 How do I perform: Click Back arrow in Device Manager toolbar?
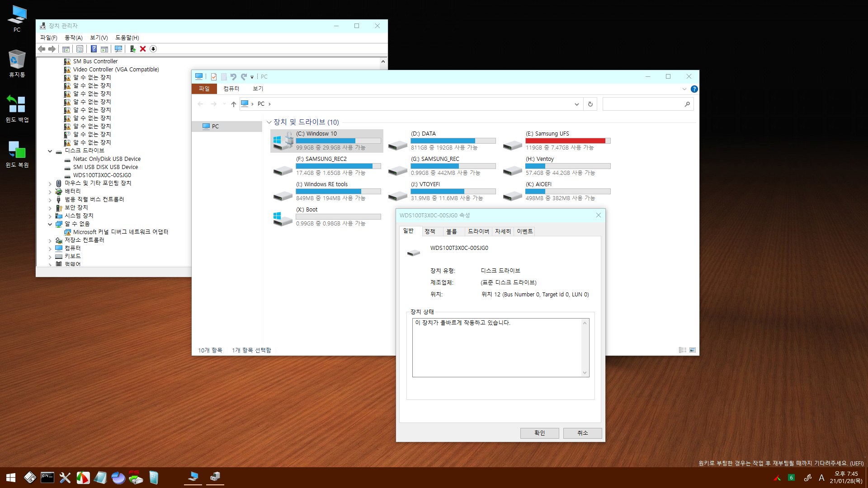point(42,49)
